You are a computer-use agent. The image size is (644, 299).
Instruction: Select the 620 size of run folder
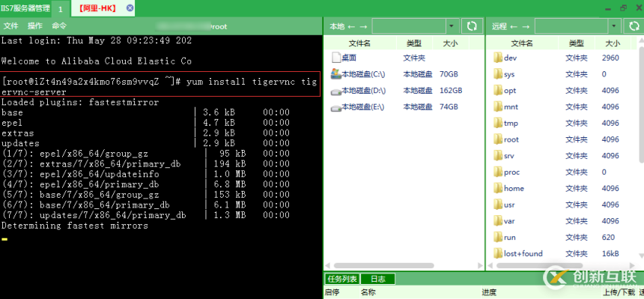pyautogui.click(x=608, y=238)
